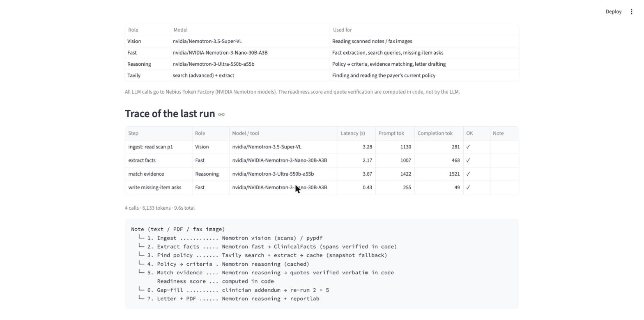
Task: Click the checkmark in the match evidence row
Action: click(476, 174)
